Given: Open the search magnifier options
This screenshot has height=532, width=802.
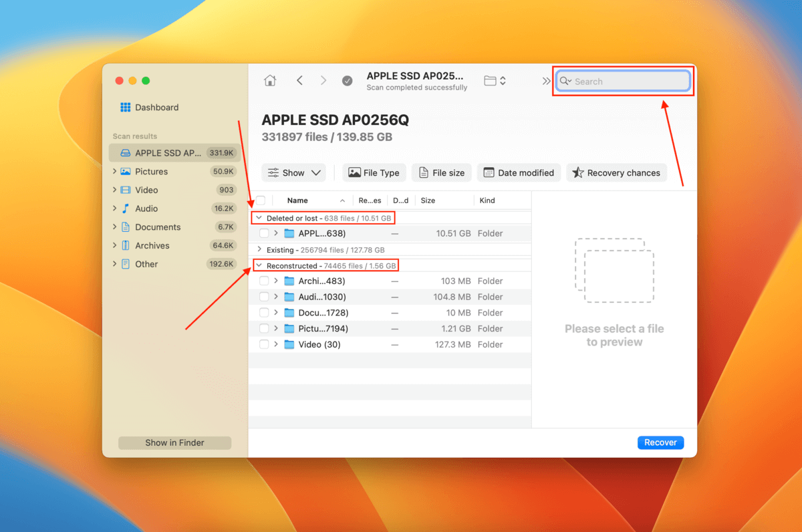Looking at the screenshot, I should [x=565, y=82].
